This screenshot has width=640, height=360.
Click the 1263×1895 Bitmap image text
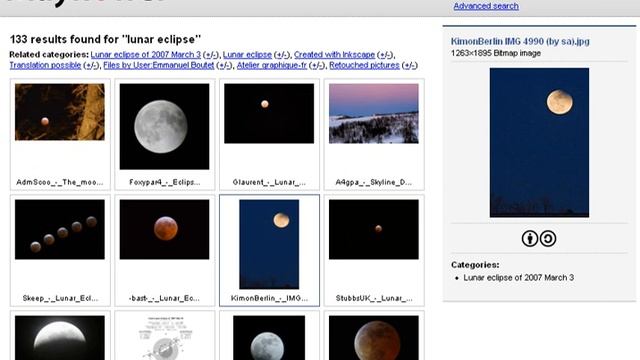(496, 53)
